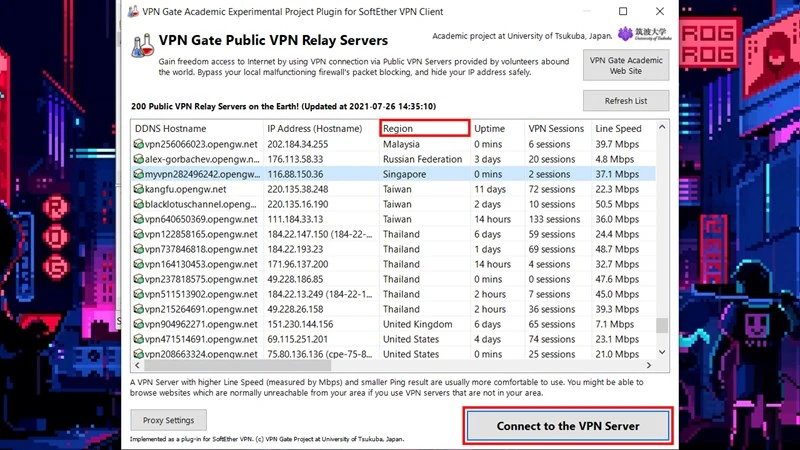
Task: Click the vertical scrollbar up arrow
Action: pyautogui.click(x=662, y=127)
